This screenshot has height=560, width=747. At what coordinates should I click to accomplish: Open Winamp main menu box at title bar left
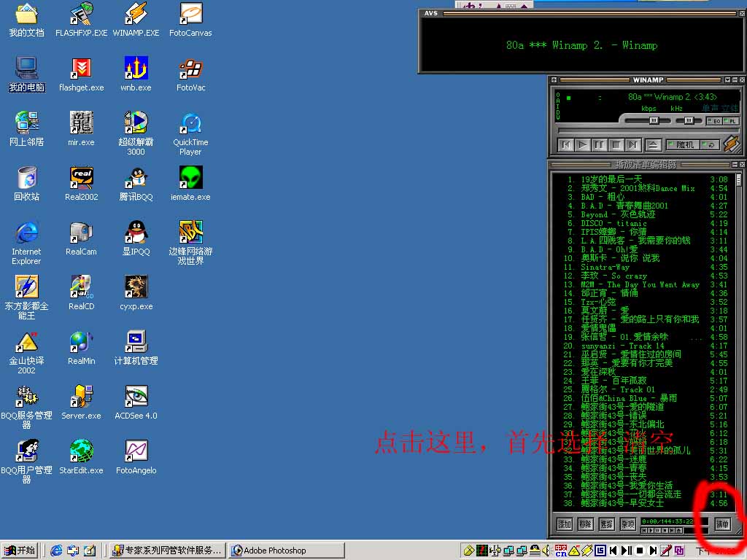[554, 80]
